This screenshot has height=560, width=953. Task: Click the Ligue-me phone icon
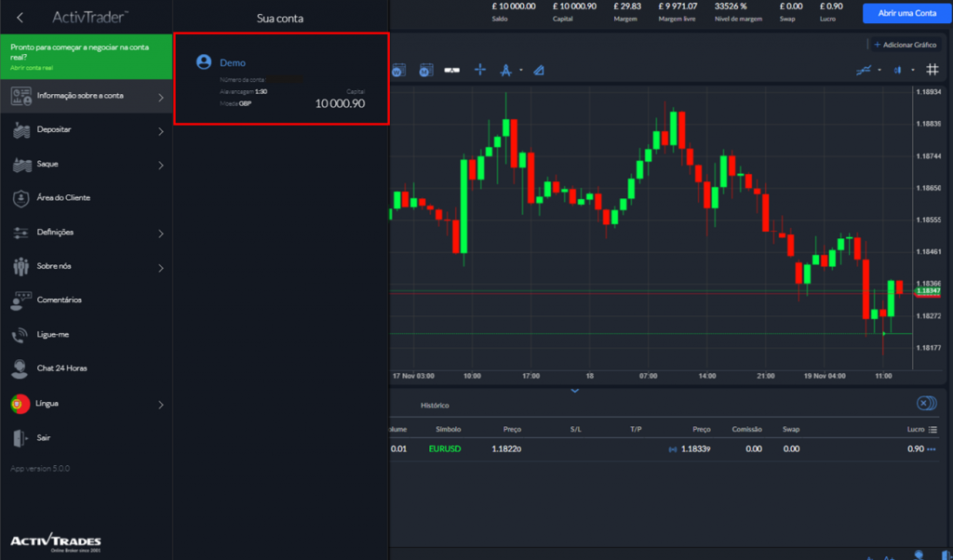(20, 335)
